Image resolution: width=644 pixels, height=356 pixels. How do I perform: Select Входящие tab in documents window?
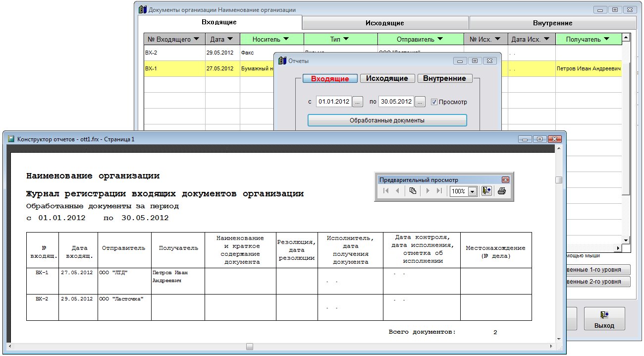coord(219,22)
